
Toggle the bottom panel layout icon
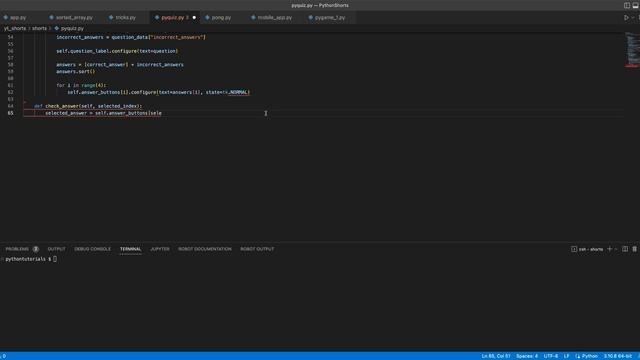pos(636,5)
